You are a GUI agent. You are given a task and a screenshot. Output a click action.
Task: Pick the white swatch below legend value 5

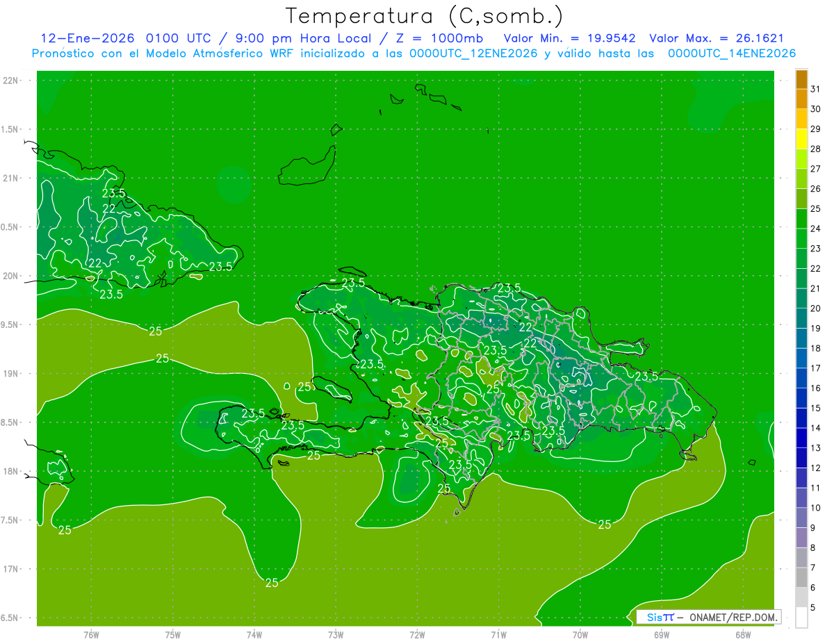801,618
